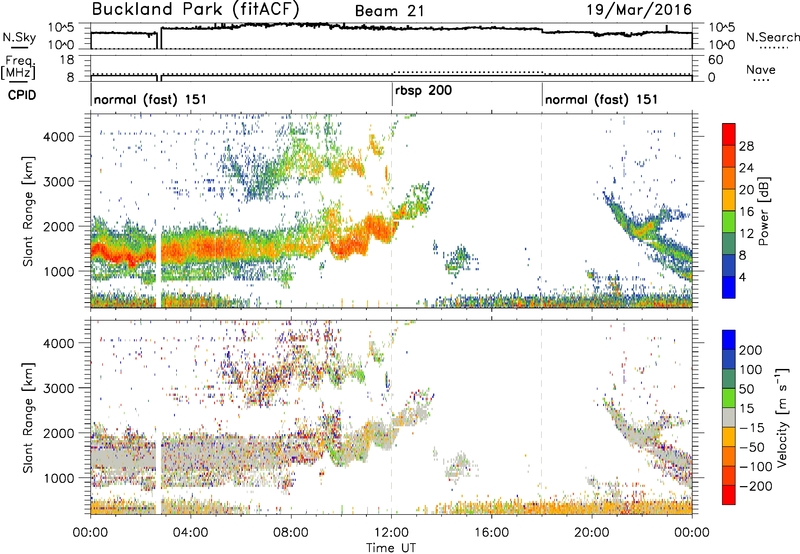Click the '08:00' time axis label

click(291, 533)
